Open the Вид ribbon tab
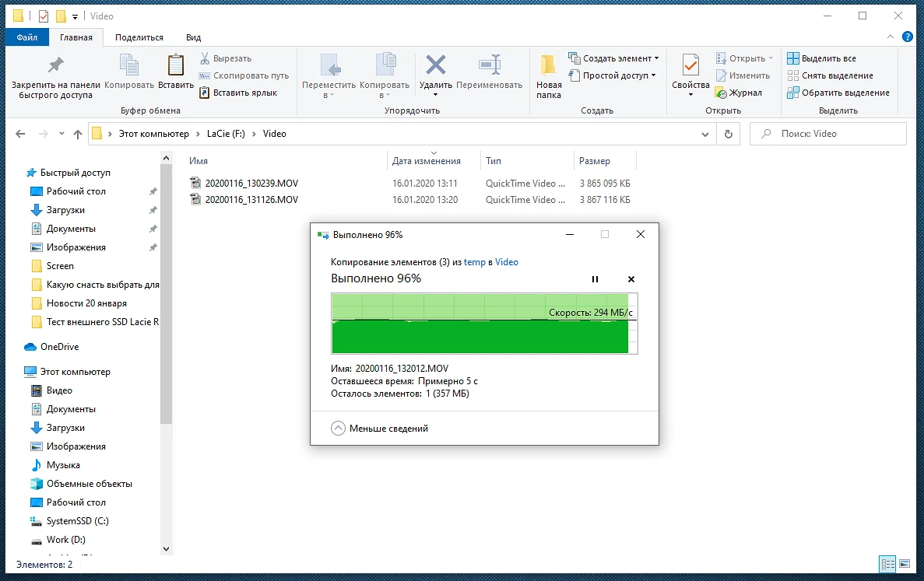Viewport: 924px width, 581px height. pyautogui.click(x=193, y=37)
